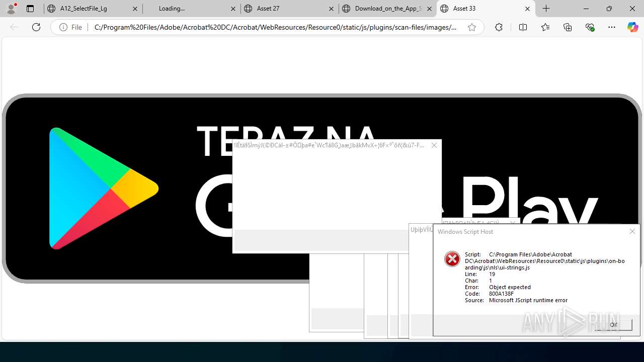This screenshot has width=644, height=362.
Task: View site information File icon
Action: click(70, 27)
